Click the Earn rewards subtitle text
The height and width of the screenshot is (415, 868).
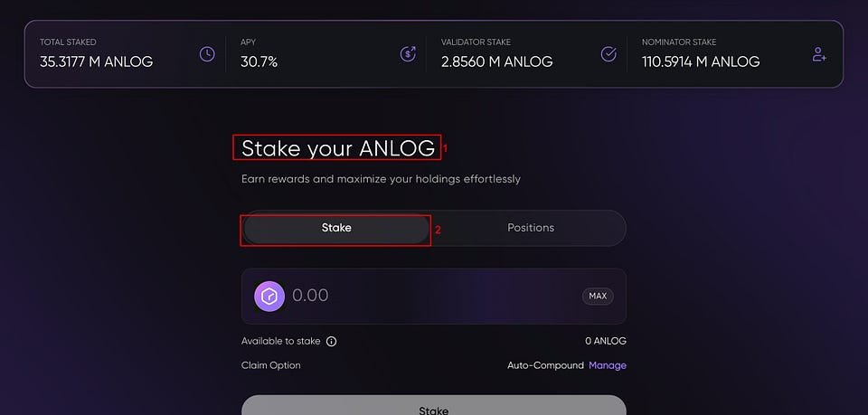381,179
